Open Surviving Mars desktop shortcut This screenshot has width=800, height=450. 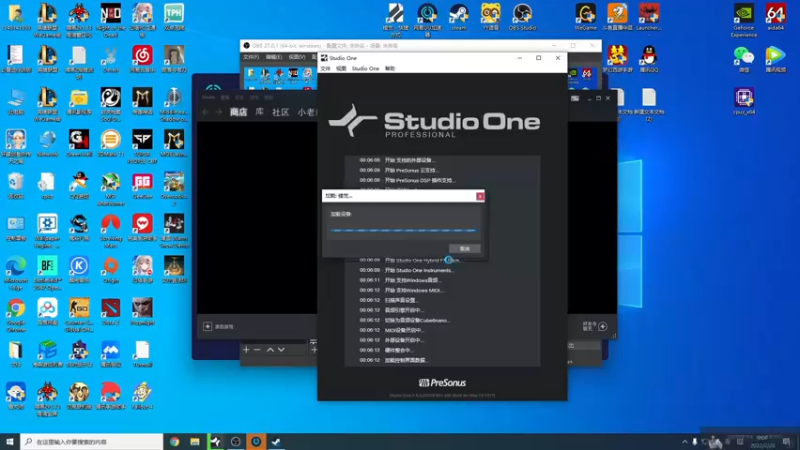111,231
